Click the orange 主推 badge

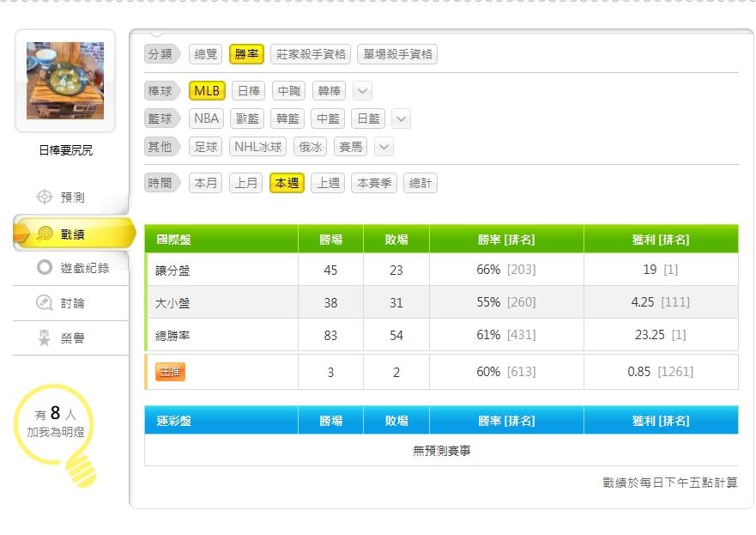click(170, 372)
